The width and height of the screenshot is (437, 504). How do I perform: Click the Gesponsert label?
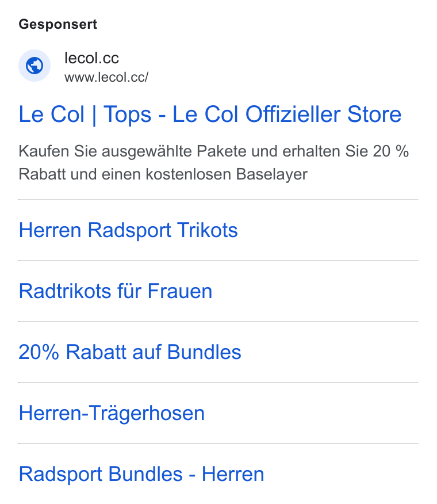[58, 24]
